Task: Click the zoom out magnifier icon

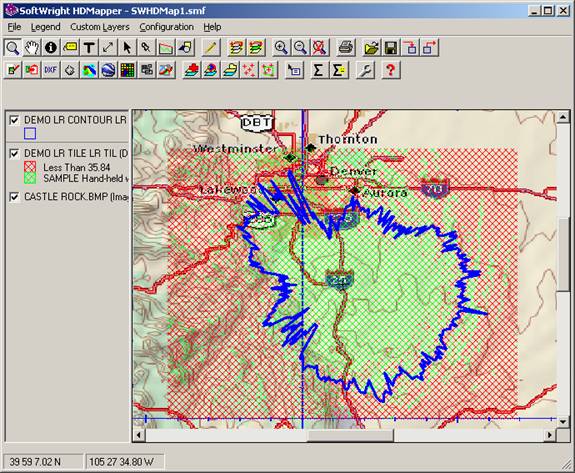Action: pyautogui.click(x=300, y=48)
